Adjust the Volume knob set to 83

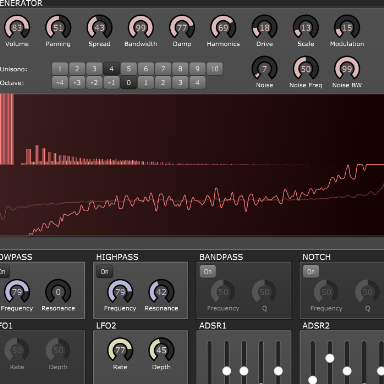[x=17, y=27]
